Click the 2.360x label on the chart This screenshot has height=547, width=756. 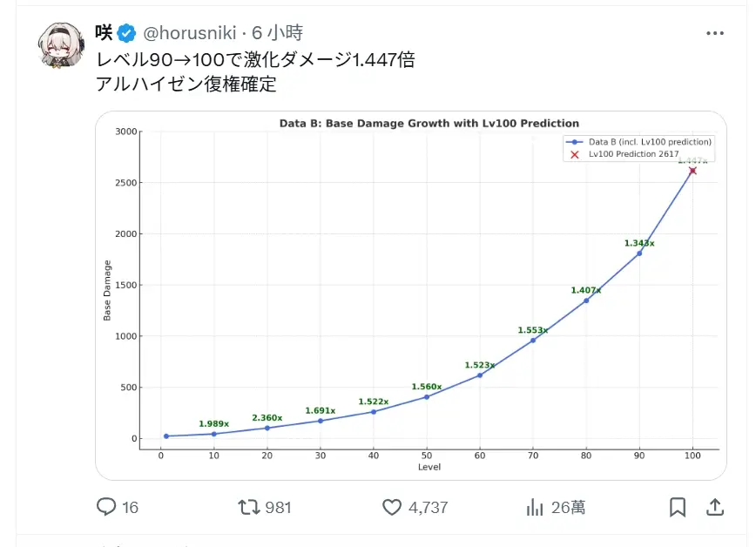click(267, 418)
